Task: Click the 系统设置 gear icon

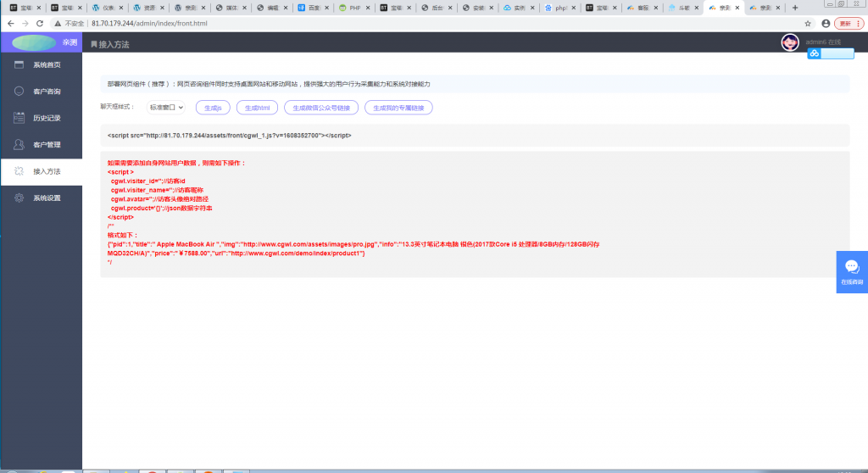Action: point(19,198)
